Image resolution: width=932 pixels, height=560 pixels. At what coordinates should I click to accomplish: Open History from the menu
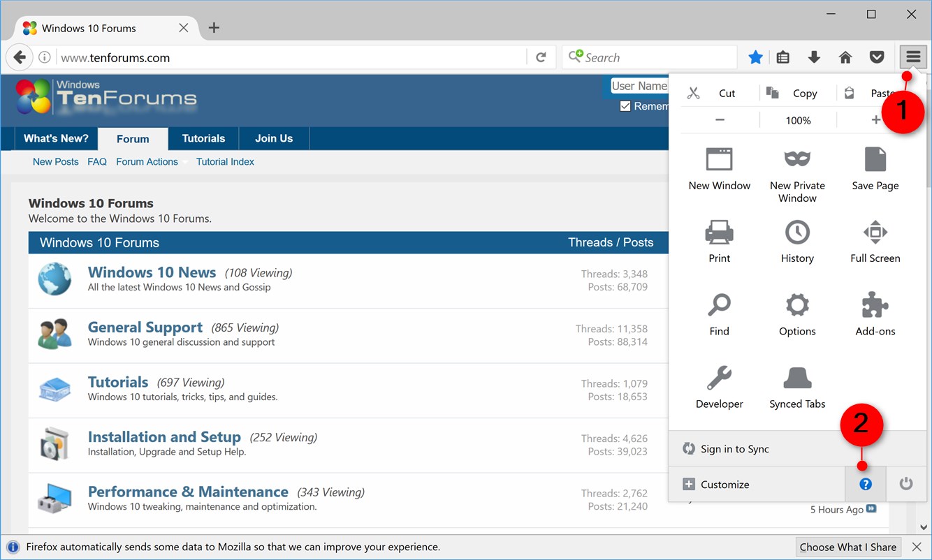coord(797,242)
